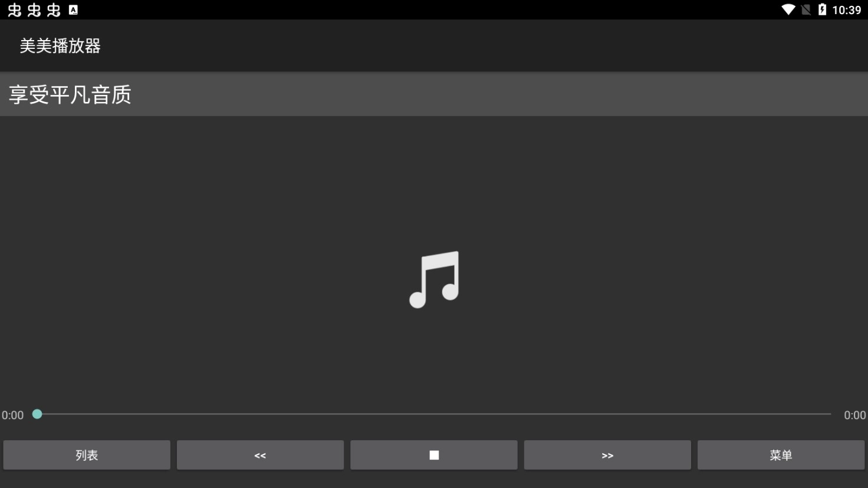This screenshot has height=488, width=868.
Task: Tap the Wi-Fi signal status icon
Action: 788,9
